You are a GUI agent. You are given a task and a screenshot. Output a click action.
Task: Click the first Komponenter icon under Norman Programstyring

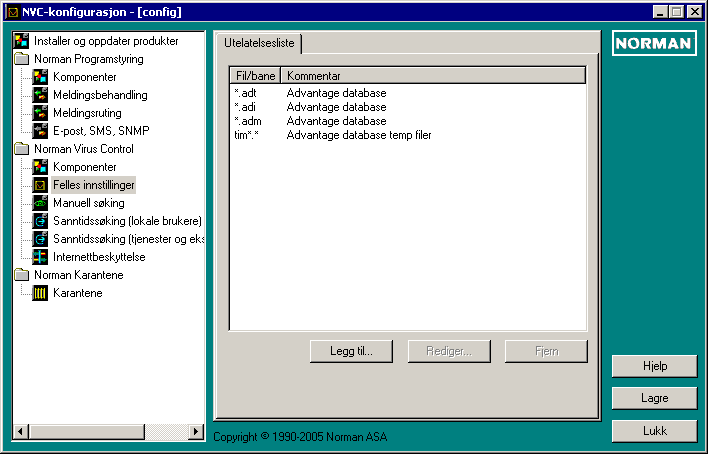click(x=40, y=77)
